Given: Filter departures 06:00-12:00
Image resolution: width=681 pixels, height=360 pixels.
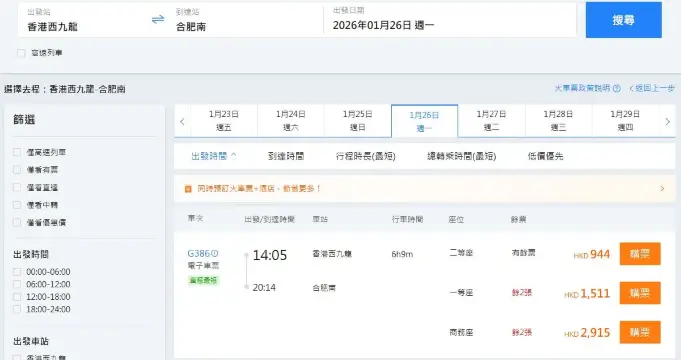Looking at the screenshot, I should [17, 284].
